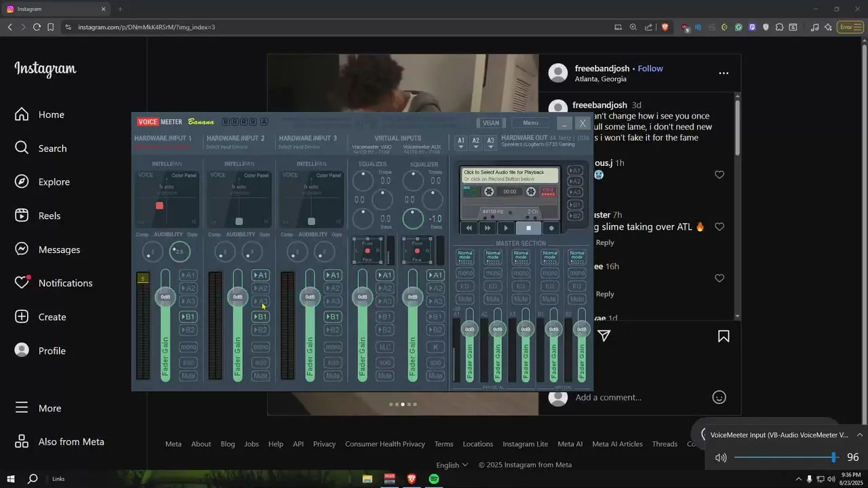Open File Explorer from the taskbar
This screenshot has width=868, height=488.
point(367,479)
